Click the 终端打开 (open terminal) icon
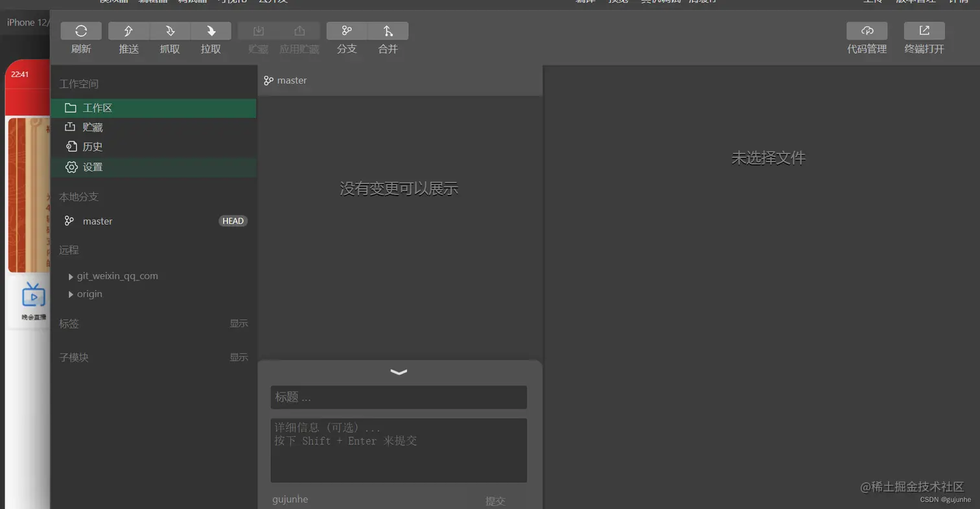The width and height of the screenshot is (980, 509). pyautogui.click(x=924, y=30)
